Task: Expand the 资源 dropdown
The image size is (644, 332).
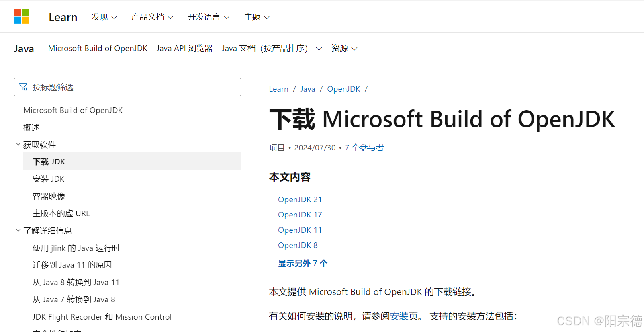Action: [x=344, y=48]
